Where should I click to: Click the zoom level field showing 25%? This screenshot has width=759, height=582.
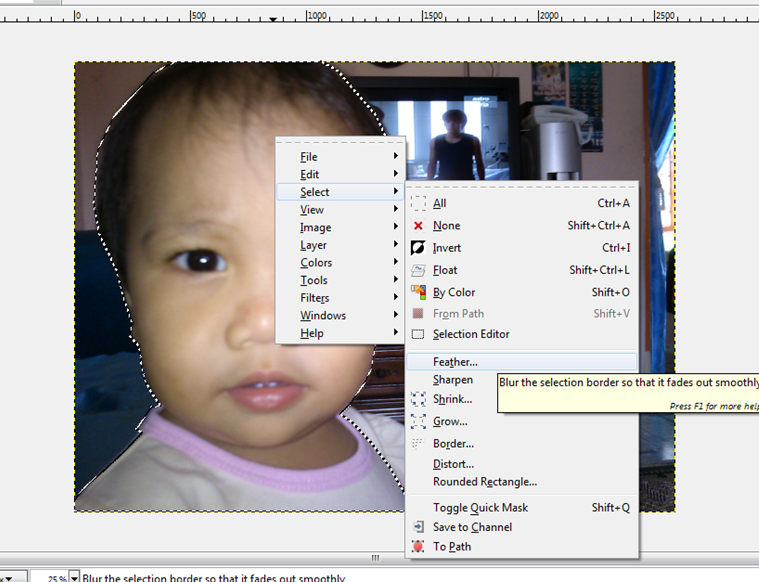coord(50,578)
